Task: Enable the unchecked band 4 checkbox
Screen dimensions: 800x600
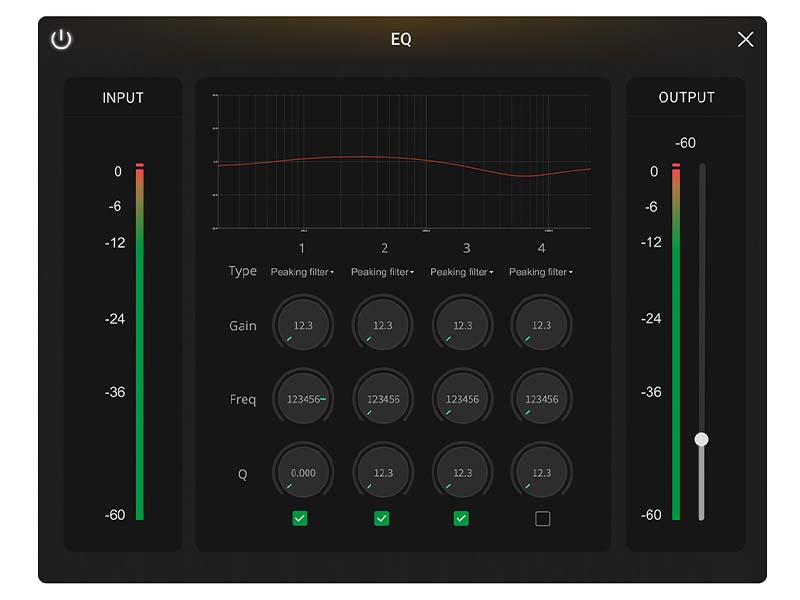Action: tap(542, 518)
